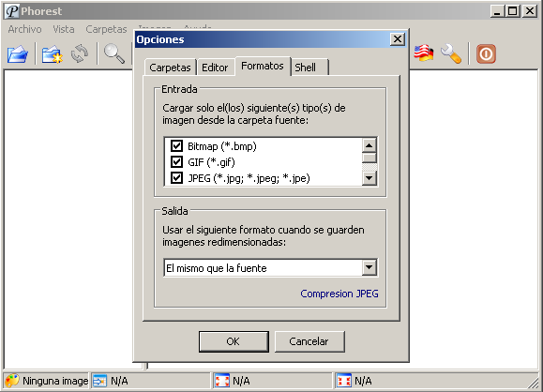The width and height of the screenshot is (543, 392).
Task: Toggle the GIF (*.gif) checkbox
Action: 176,161
